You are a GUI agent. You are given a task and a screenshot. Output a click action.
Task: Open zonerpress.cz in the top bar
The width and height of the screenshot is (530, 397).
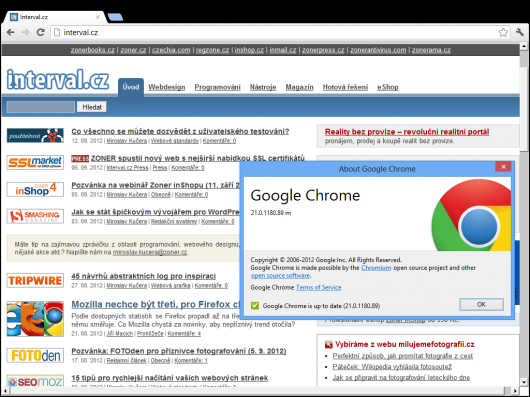tap(323, 50)
